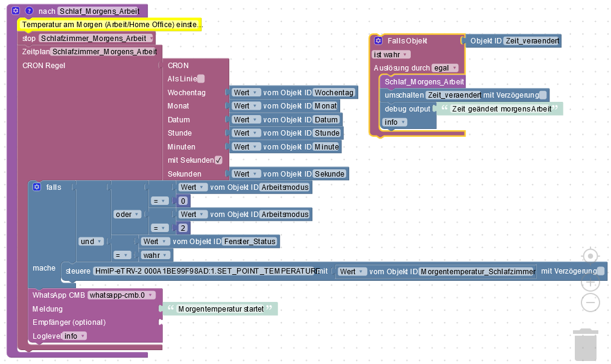Open the Wert dropdown for Minute
Viewport: 611px width, 364px height.
point(245,147)
